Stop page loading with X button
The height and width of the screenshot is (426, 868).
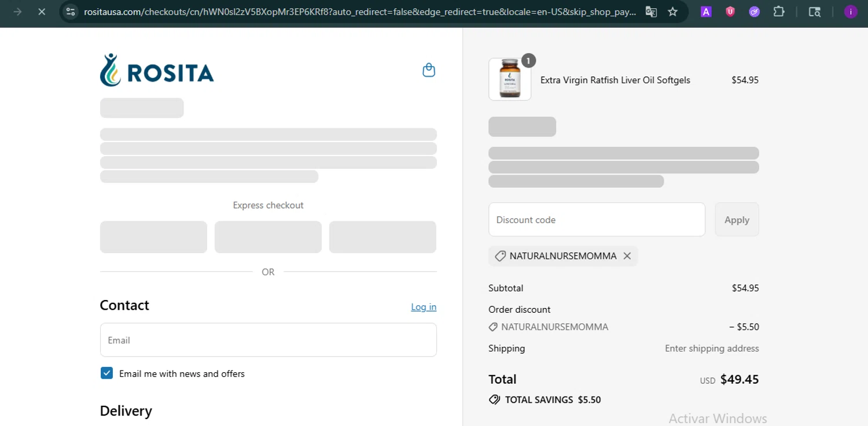[x=42, y=12]
